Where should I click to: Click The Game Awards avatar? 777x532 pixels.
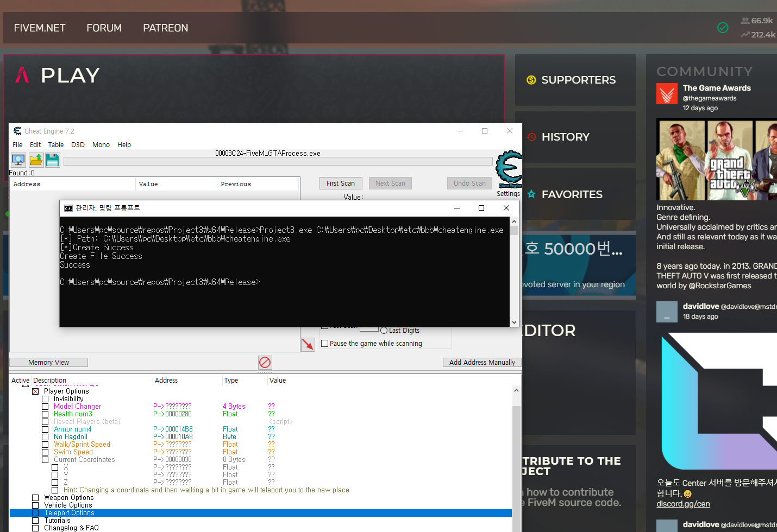point(667,94)
